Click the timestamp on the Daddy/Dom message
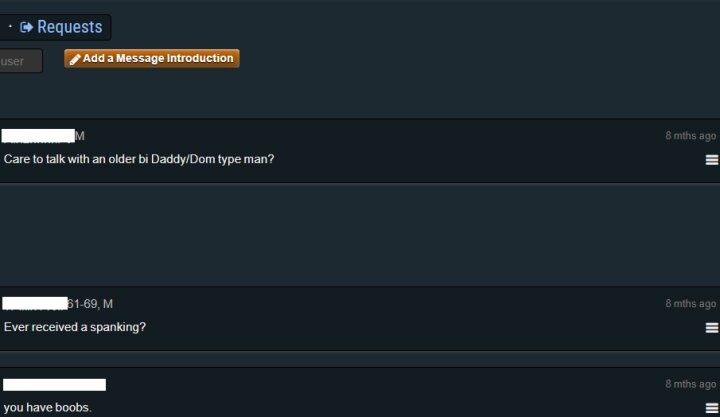Image resolution: width=720 pixels, height=417 pixels. 691,135
